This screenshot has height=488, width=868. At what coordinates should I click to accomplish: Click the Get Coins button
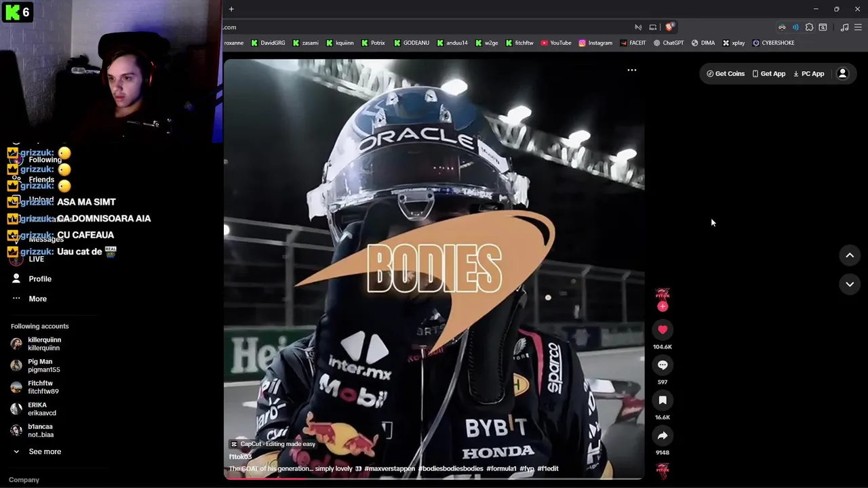(726, 73)
